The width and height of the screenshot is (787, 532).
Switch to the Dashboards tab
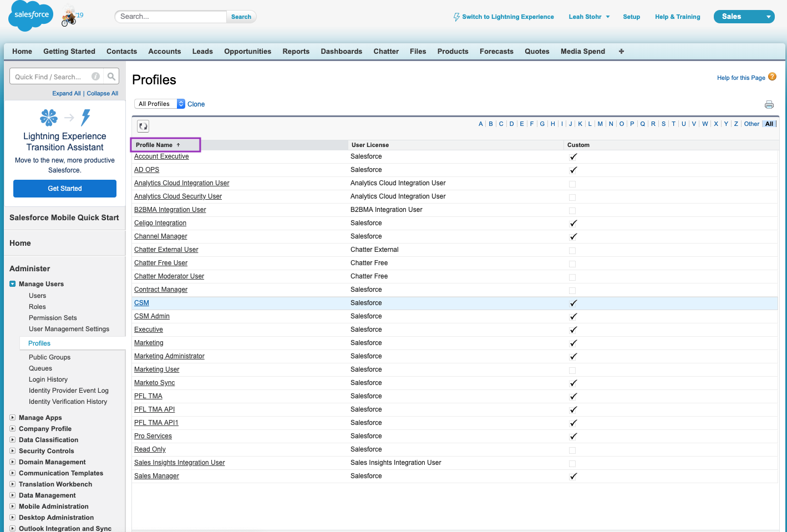(x=341, y=51)
